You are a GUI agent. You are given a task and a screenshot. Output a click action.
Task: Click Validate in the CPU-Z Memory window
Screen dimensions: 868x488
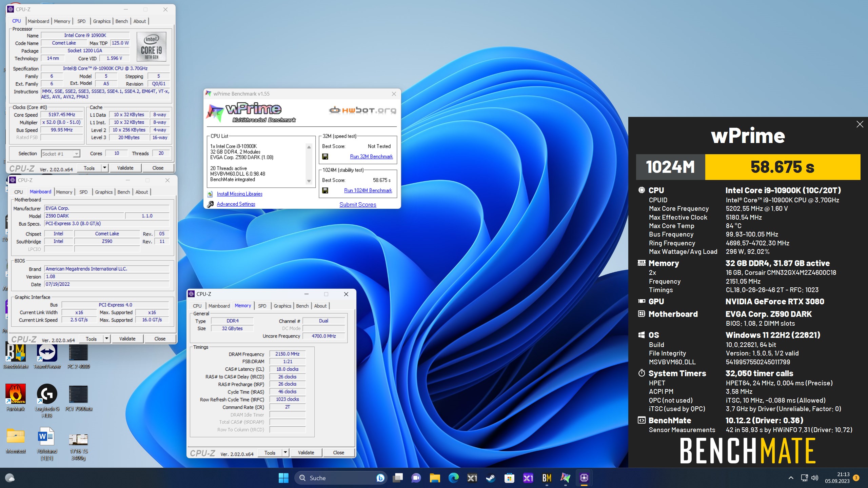point(306,452)
